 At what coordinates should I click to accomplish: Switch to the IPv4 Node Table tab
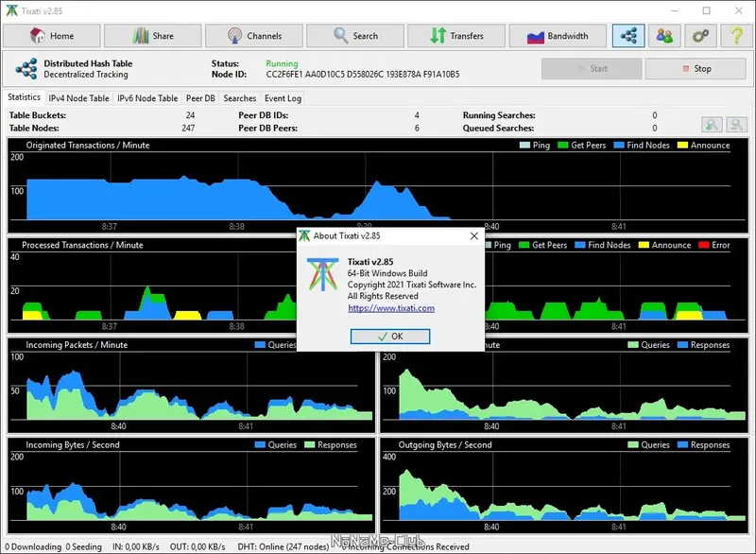point(78,98)
